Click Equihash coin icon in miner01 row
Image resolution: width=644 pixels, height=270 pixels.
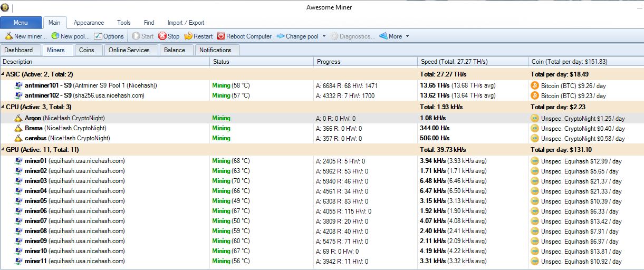point(534,161)
